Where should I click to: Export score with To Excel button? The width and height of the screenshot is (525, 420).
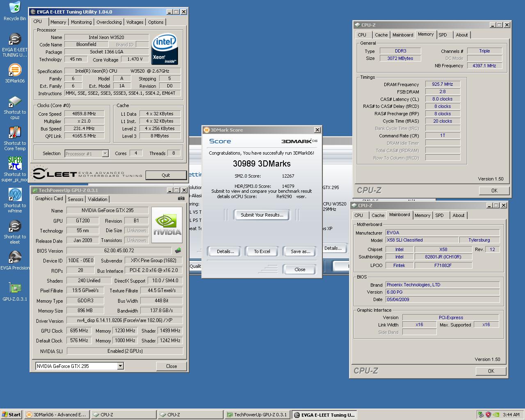(x=262, y=251)
